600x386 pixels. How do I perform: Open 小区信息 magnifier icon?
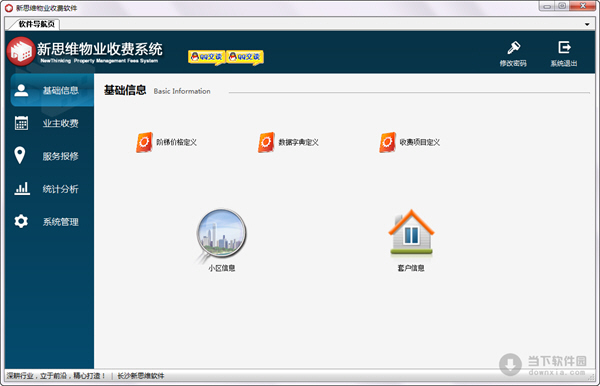[x=221, y=236]
